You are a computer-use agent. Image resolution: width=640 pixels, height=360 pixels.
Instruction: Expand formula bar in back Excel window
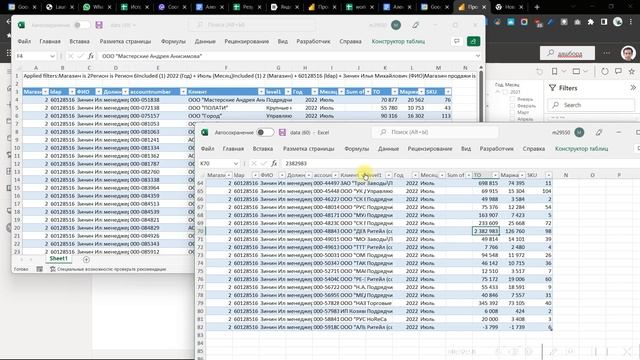[x=478, y=56]
